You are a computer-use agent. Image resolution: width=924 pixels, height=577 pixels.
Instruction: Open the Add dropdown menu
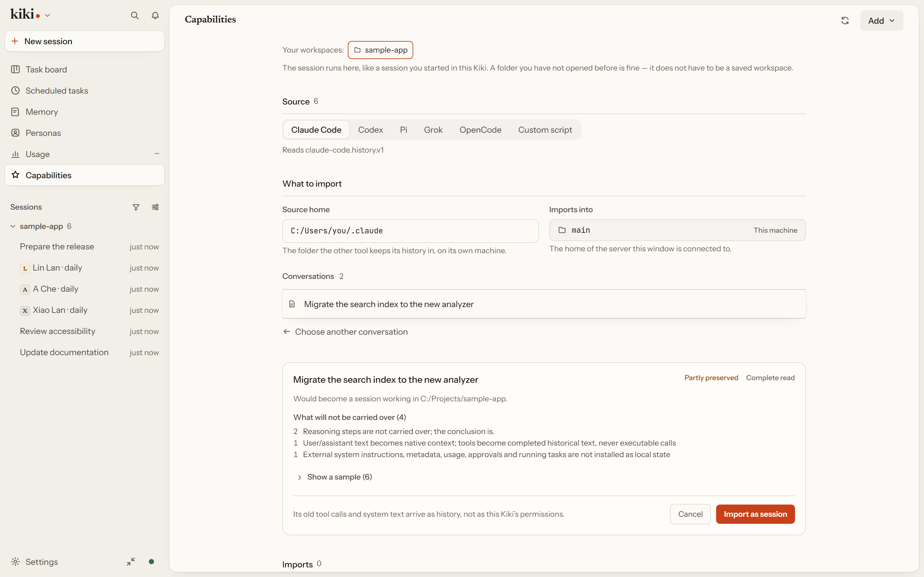[882, 21]
